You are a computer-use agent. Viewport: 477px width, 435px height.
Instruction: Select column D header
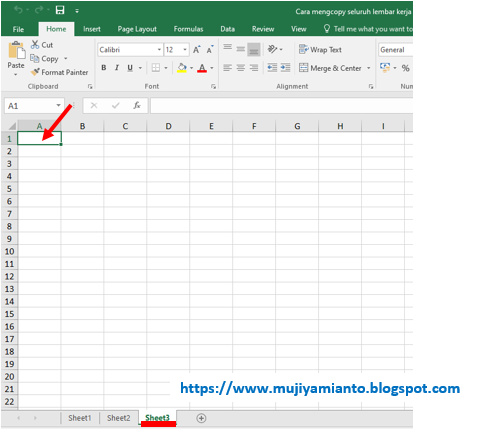pos(168,126)
